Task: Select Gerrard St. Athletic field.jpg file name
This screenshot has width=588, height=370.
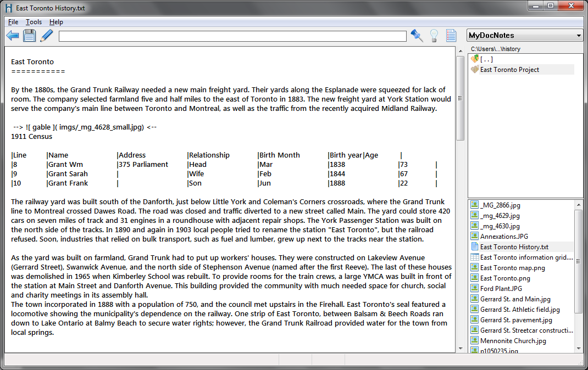Action: point(520,309)
